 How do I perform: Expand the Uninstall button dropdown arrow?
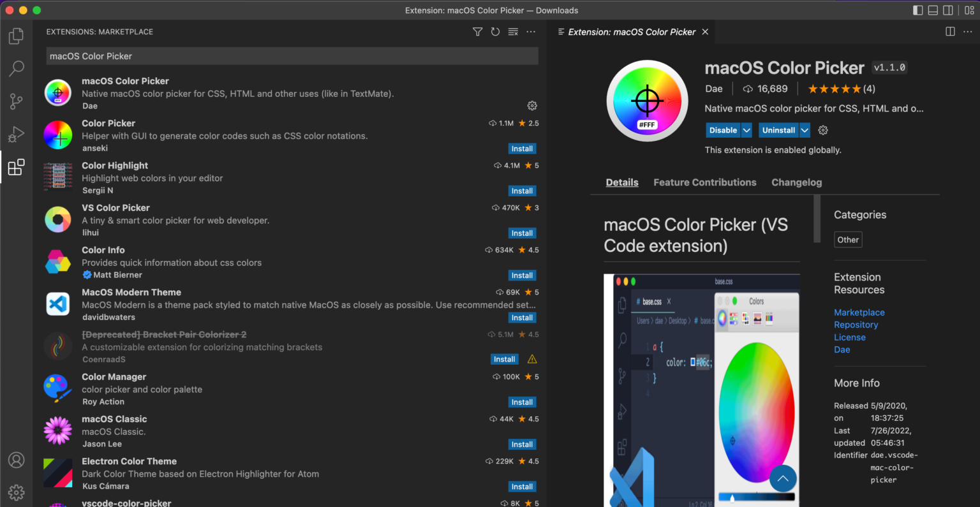coord(804,129)
